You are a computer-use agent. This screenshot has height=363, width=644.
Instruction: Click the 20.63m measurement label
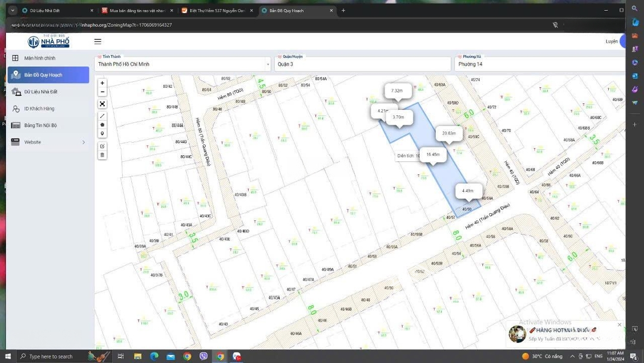[449, 133]
